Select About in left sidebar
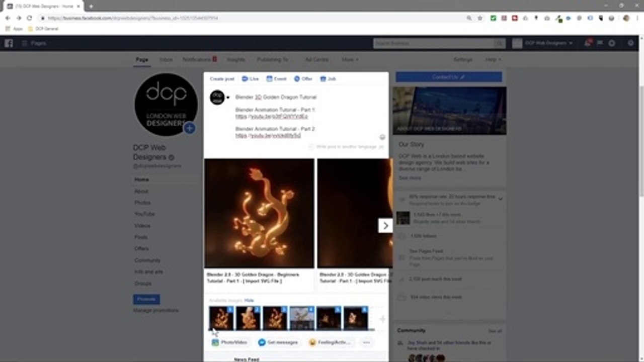Viewport: 644px width, 362px height. tap(141, 191)
